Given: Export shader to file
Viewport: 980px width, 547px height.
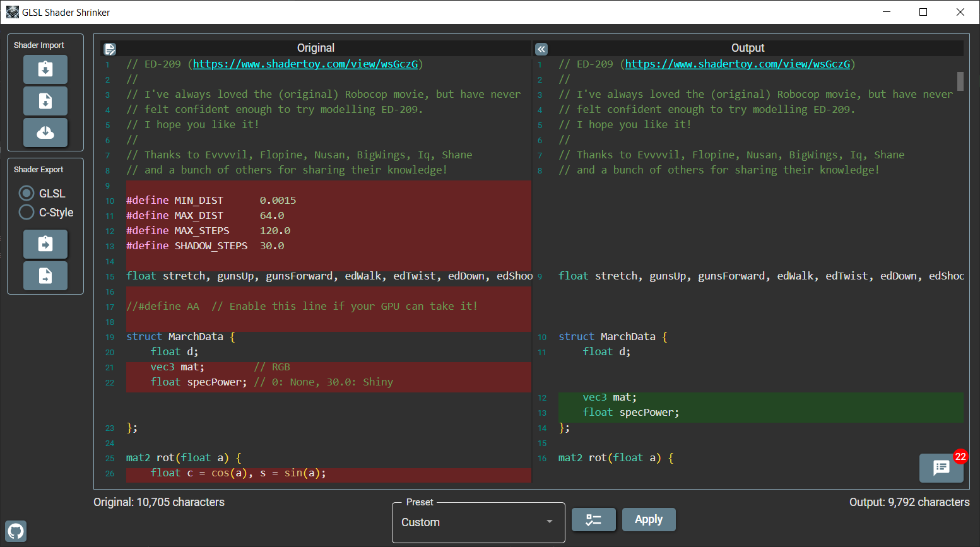Looking at the screenshot, I should 45,276.
